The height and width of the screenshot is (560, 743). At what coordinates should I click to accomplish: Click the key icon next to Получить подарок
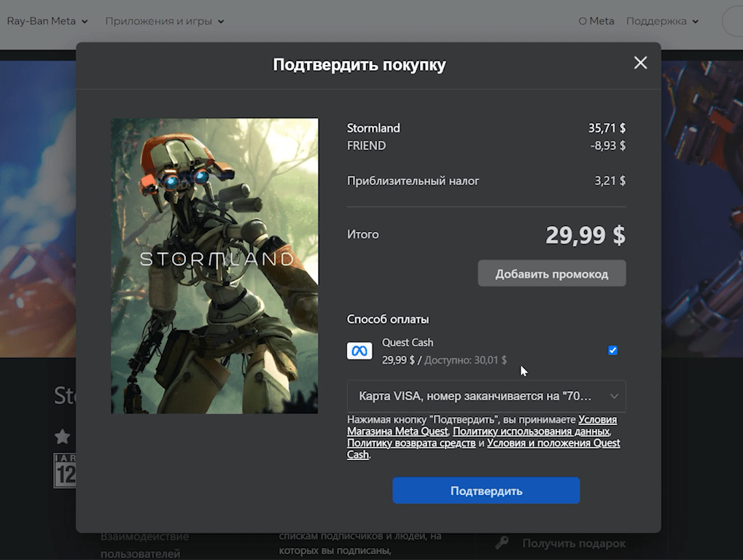pyautogui.click(x=502, y=543)
